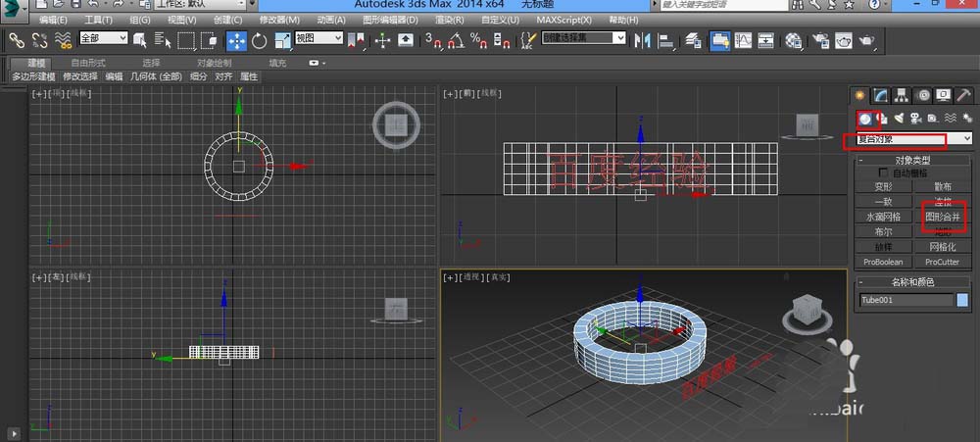Image resolution: width=980 pixels, height=442 pixels.
Task: Open the 全部 selection filter dropdown
Action: [103, 38]
